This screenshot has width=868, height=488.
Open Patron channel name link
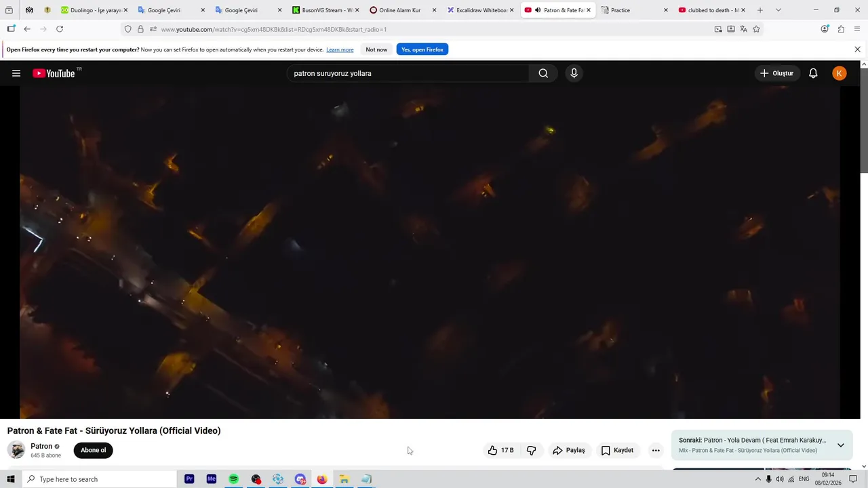pos(41,446)
